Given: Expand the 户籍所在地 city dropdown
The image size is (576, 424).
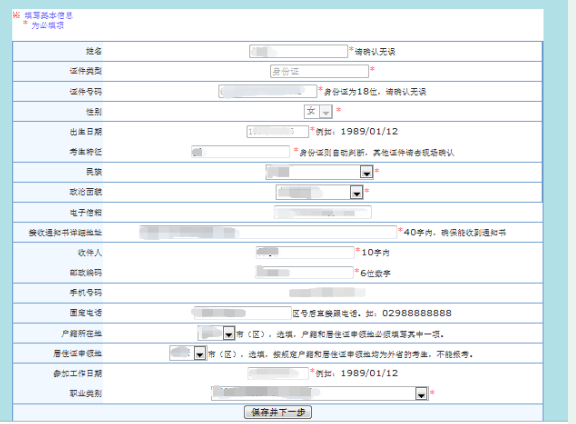Looking at the screenshot, I should tap(216, 333).
